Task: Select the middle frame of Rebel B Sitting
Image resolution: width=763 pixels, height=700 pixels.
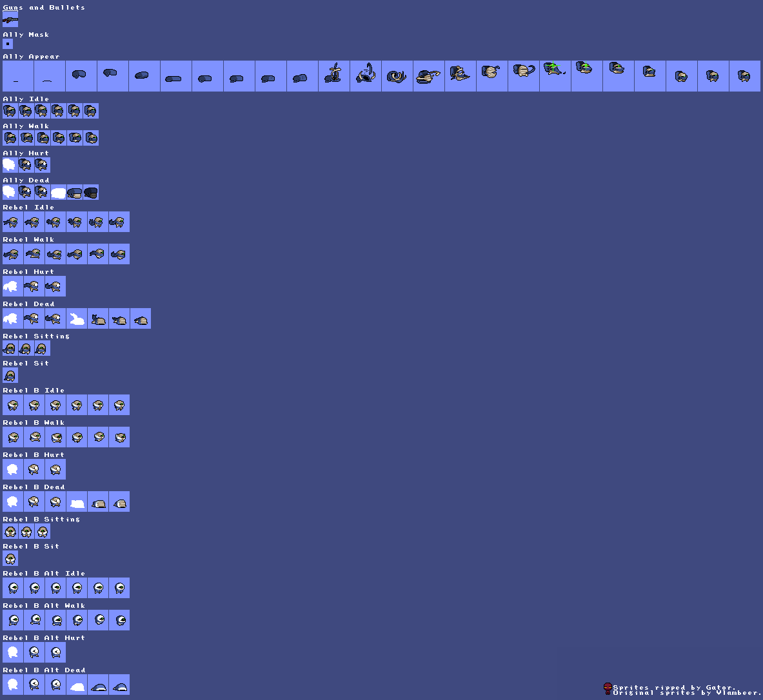Action: coord(26,531)
